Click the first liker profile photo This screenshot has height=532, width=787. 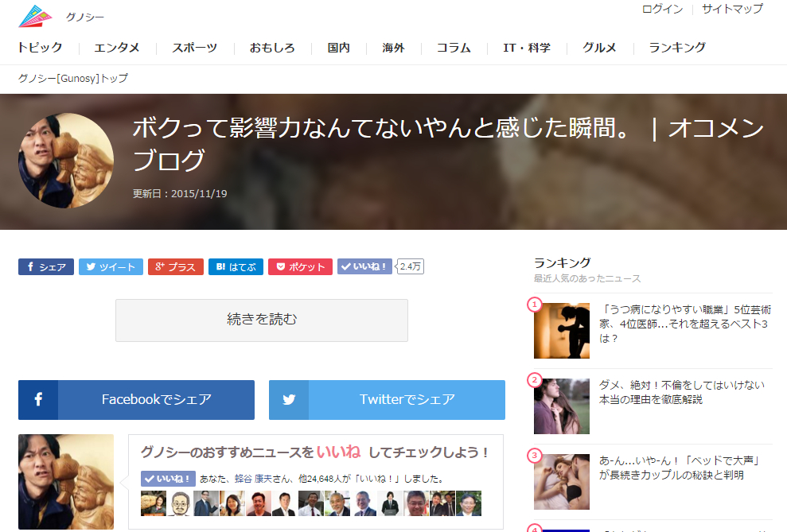[154, 503]
